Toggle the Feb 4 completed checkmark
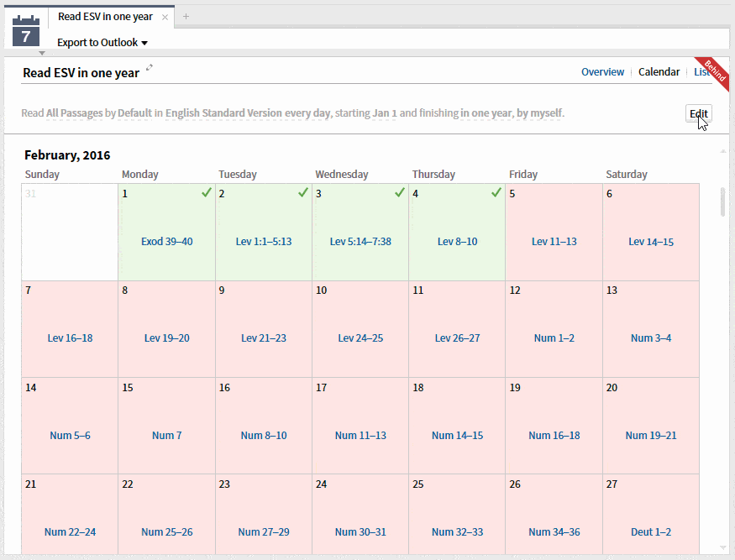The height and width of the screenshot is (560, 735). pyautogui.click(x=496, y=192)
